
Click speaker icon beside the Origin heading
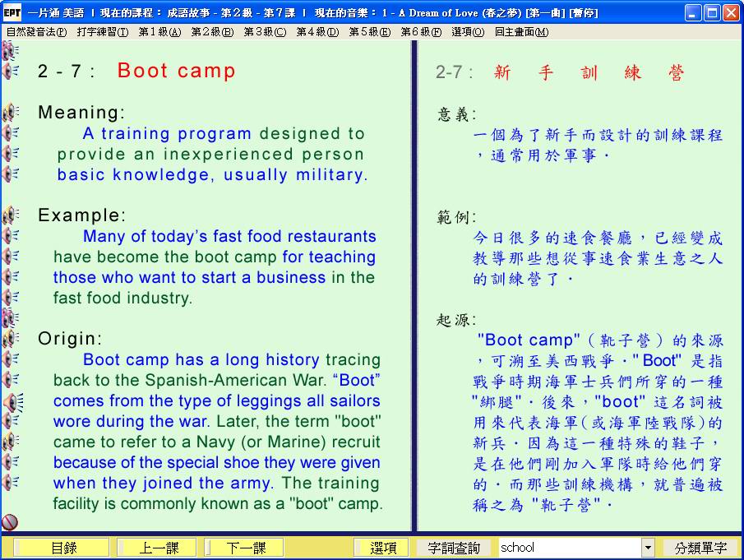tap(11, 339)
